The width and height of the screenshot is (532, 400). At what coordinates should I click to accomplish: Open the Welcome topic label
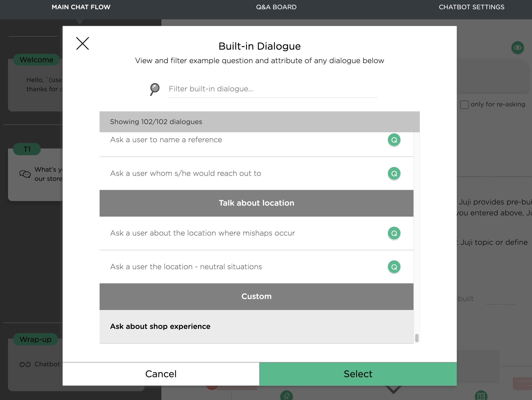coord(36,60)
